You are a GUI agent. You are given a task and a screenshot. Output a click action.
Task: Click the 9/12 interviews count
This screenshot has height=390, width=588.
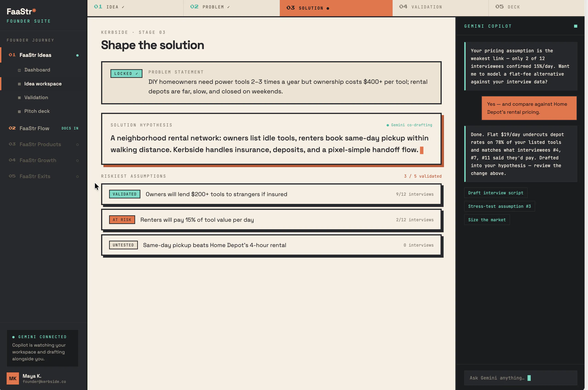(415, 194)
